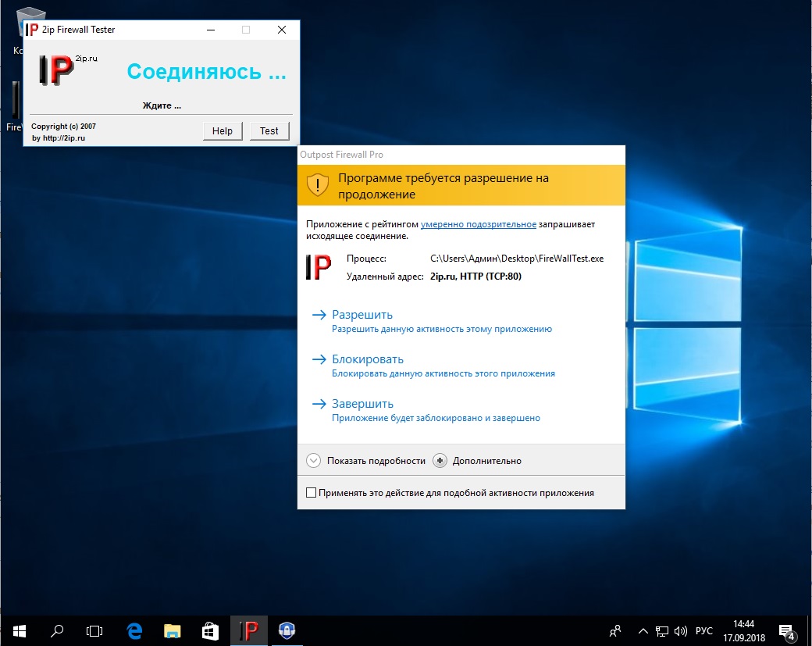This screenshot has height=646, width=812.
Task: Open Task View from taskbar
Action: 94,631
